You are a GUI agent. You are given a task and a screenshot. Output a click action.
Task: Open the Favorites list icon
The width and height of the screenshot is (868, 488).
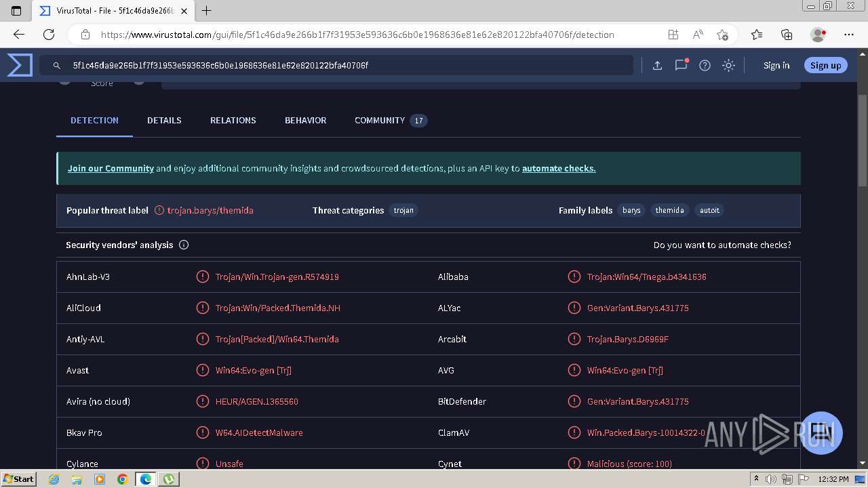(757, 35)
